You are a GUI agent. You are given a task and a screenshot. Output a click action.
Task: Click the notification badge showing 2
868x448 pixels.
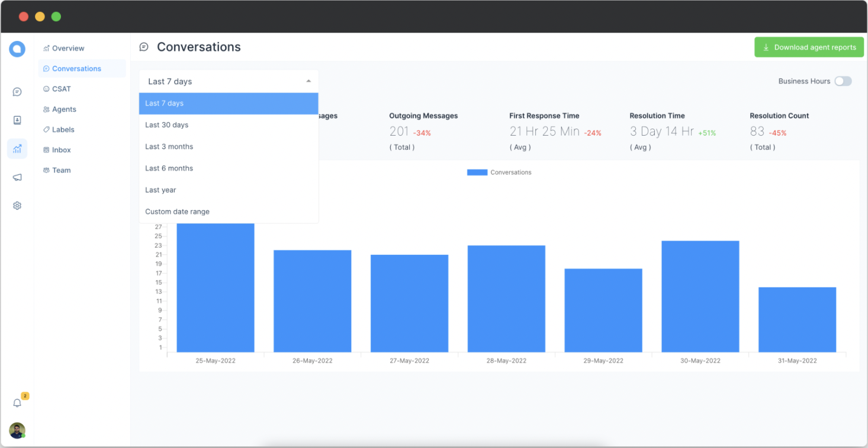coord(25,396)
